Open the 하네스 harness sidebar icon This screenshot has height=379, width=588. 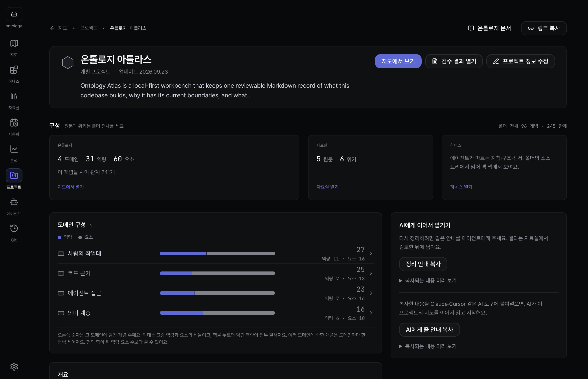point(14,70)
